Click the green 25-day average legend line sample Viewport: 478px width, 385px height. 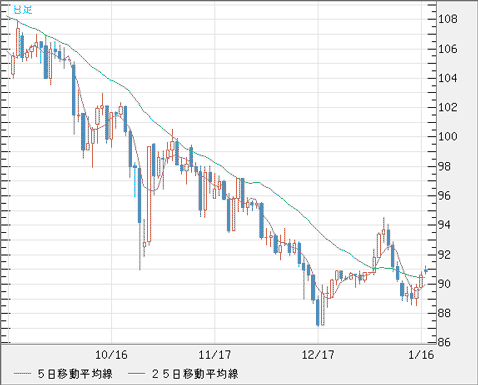coord(137,374)
